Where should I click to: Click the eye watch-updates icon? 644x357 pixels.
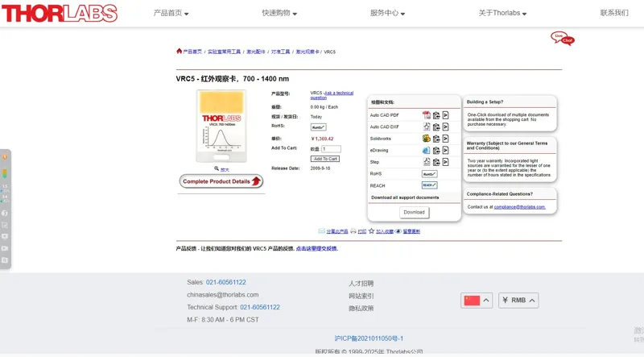point(398,230)
